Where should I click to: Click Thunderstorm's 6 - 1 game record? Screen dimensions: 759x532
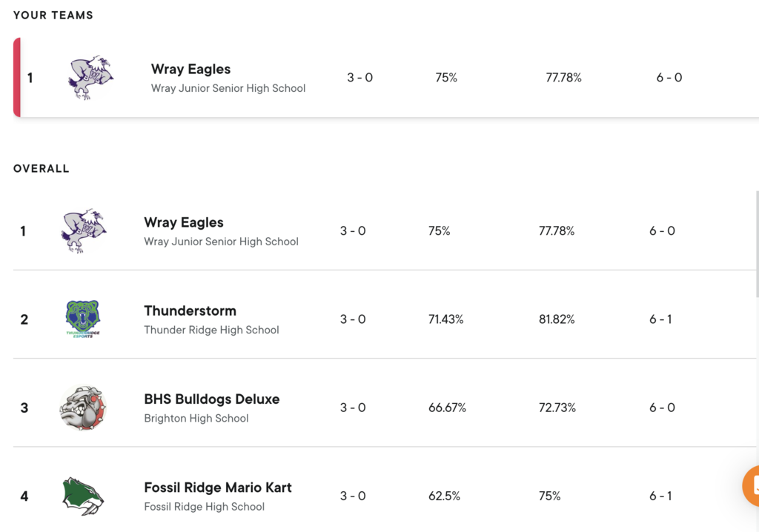[661, 319]
